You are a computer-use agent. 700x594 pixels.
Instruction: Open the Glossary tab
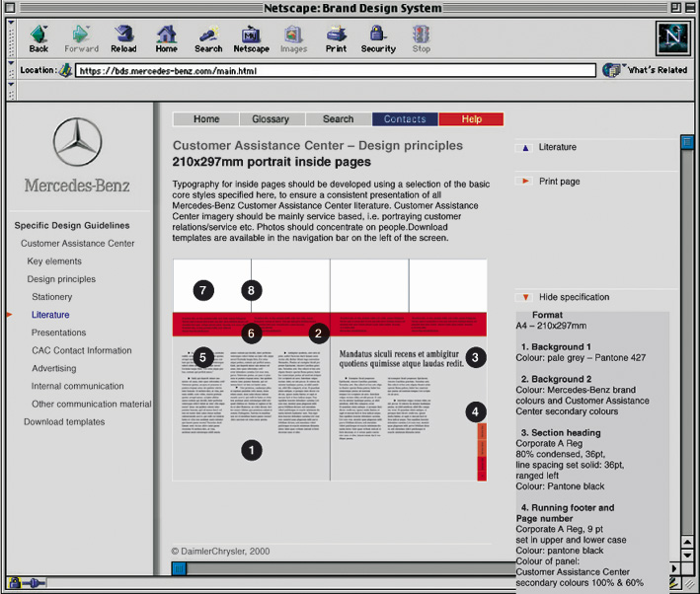271,119
